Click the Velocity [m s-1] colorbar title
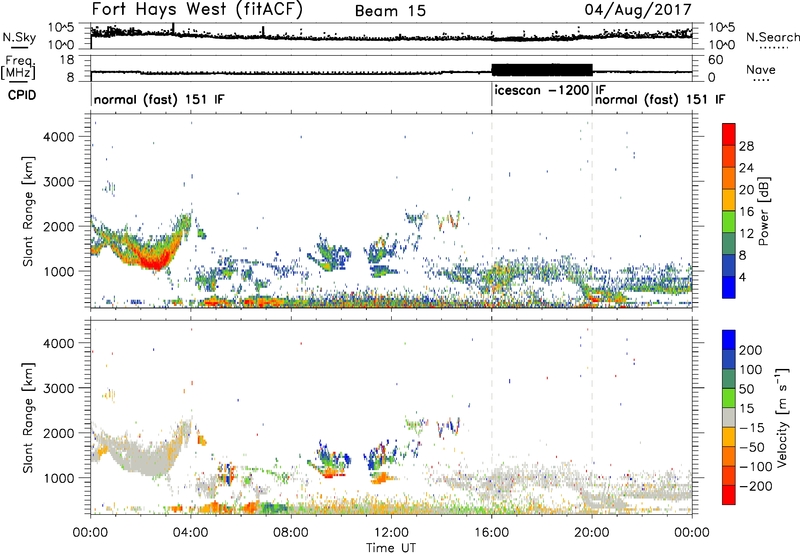Screen dimensions: 800x554 (782, 417)
